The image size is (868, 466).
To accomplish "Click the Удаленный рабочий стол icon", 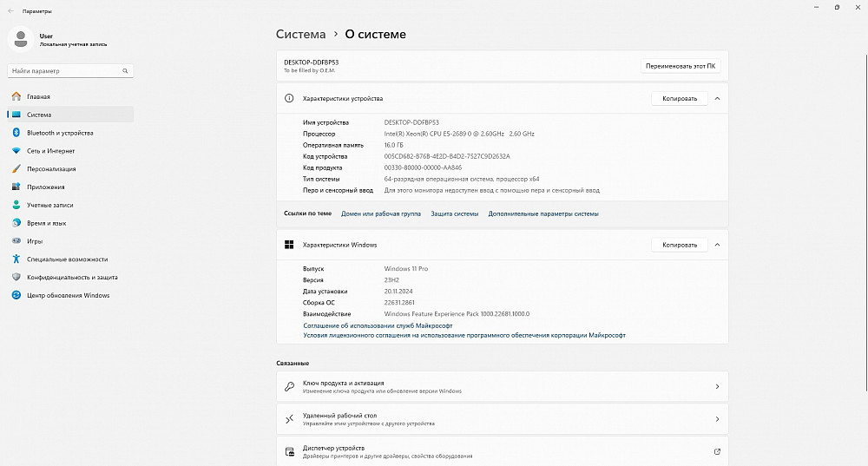I will point(289,419).
